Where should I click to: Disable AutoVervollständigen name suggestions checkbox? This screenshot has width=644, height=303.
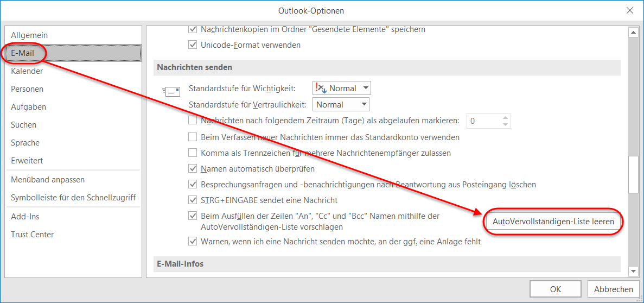point(193,216)
